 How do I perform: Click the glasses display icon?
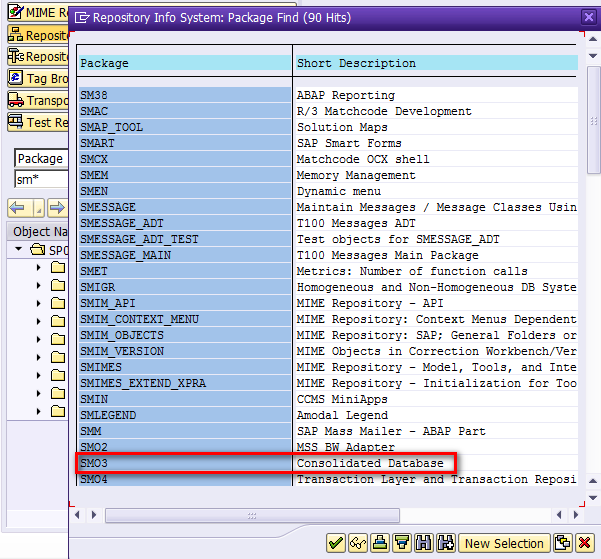click(358, 543)
